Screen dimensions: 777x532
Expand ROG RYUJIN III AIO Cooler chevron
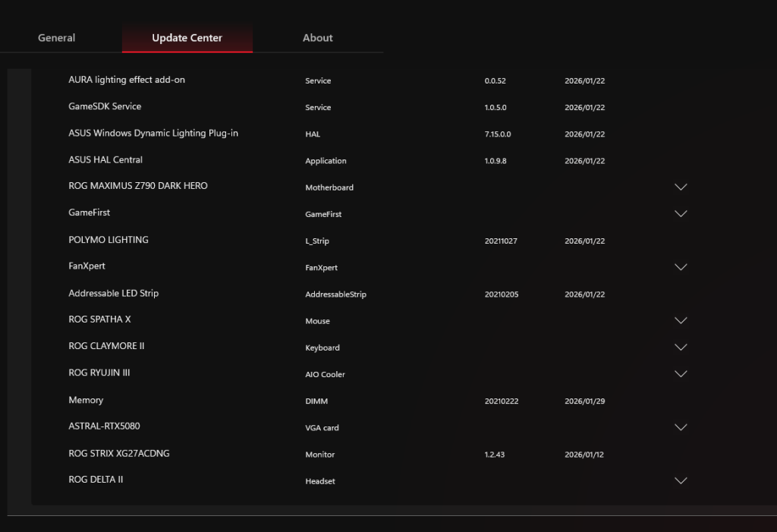[681, 373]
